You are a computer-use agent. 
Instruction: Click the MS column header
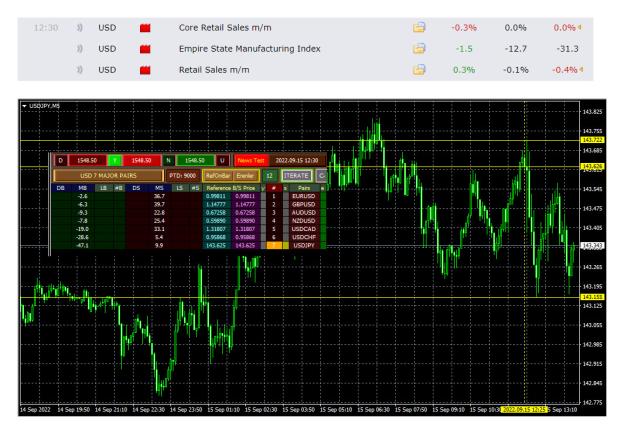pyautogui.click(x=159, y=188)
